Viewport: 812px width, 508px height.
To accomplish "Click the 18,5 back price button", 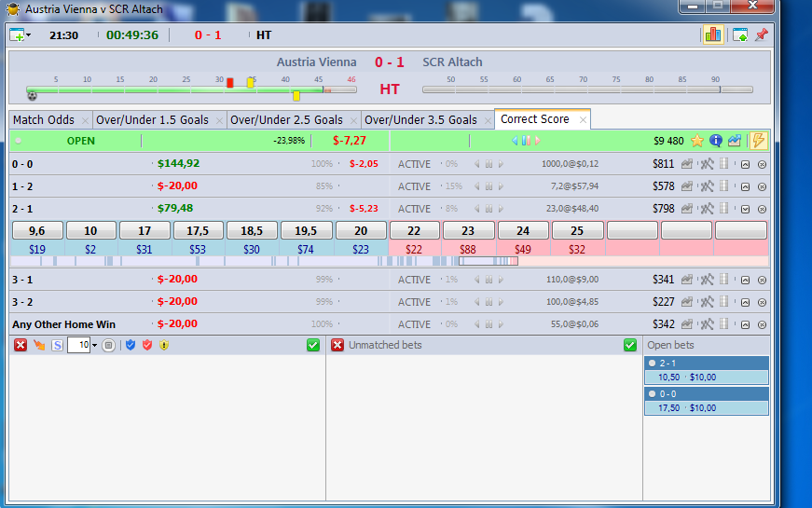I will 252,230.
